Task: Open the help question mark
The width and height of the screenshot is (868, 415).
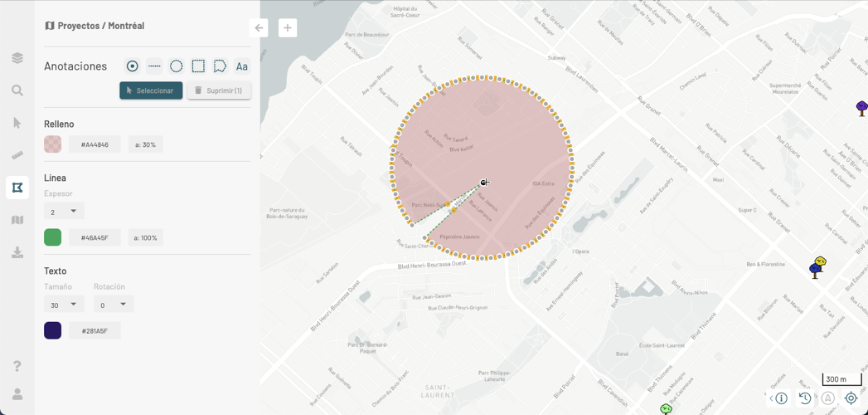Action: pos(17,366)
